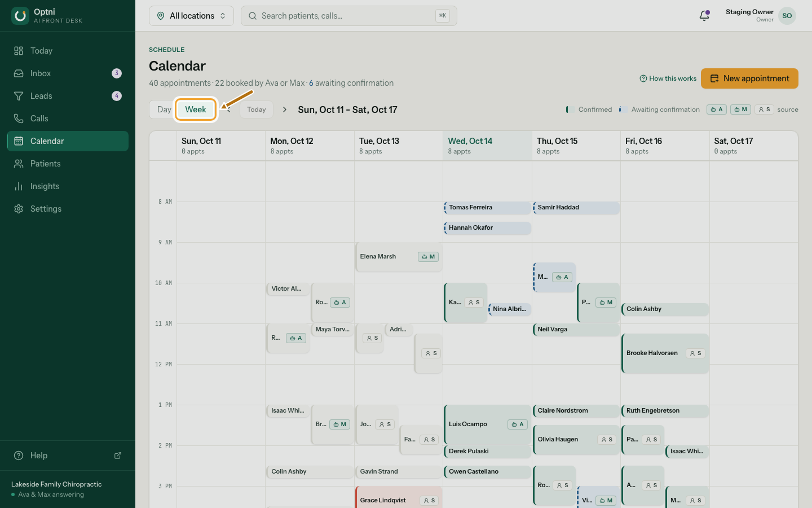The width and height of the screenshot is (812, 508).
Task: Toggle the M source chip in the legend
Action: click(741, 110)
